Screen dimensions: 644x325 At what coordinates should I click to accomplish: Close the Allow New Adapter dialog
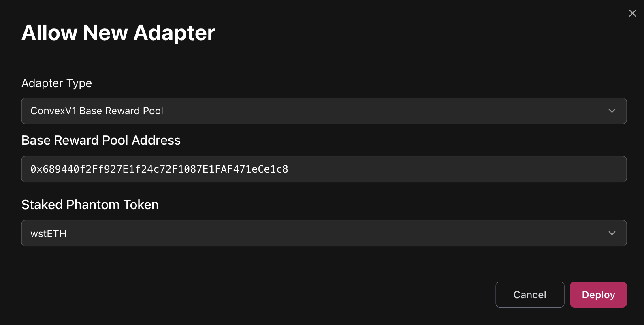click(x=632, y=13)
